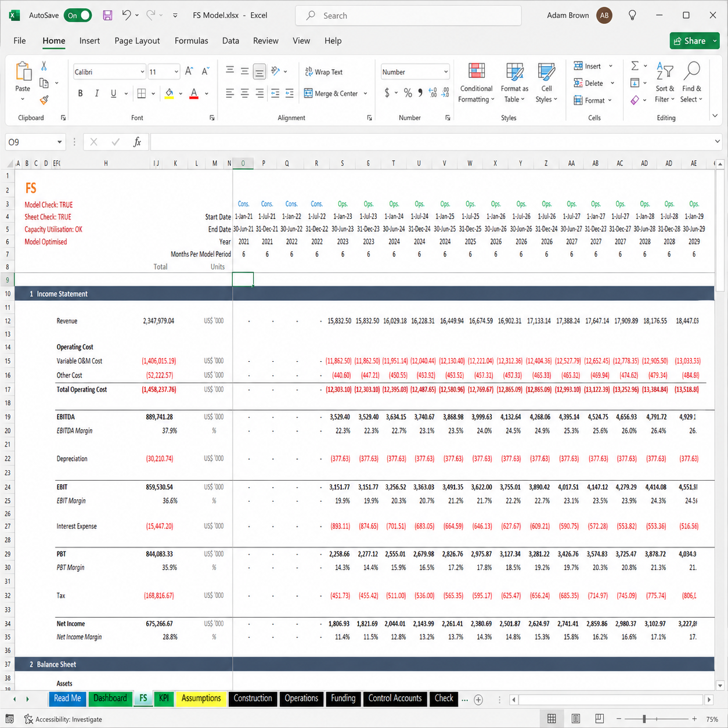Screen dimensions: 728x728
Task: Click the Center align icon
Action: click(244, 93)
